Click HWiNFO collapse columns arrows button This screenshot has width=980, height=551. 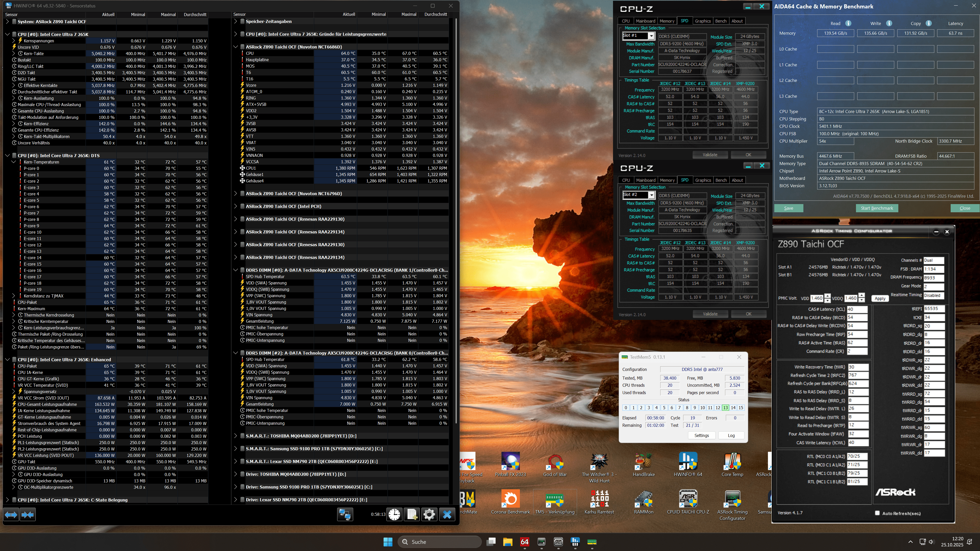point(27,515)
